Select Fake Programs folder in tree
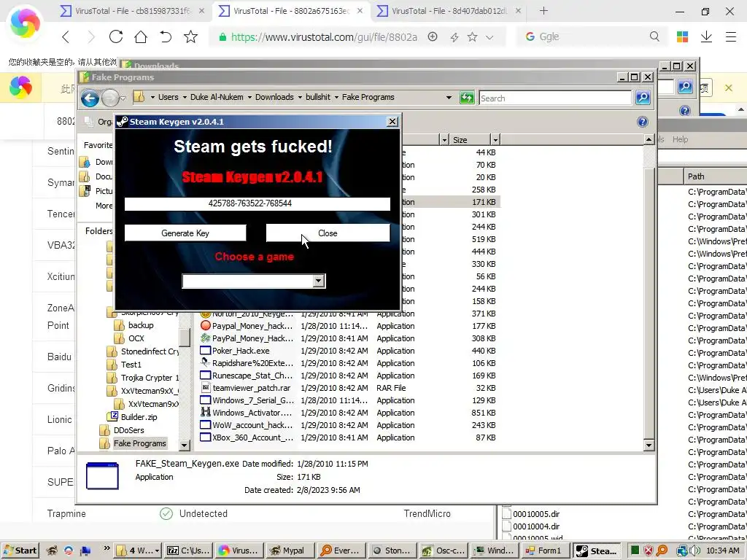Image resolution: width=747 pixels, height=560 pixels. [x=139, y=443]
